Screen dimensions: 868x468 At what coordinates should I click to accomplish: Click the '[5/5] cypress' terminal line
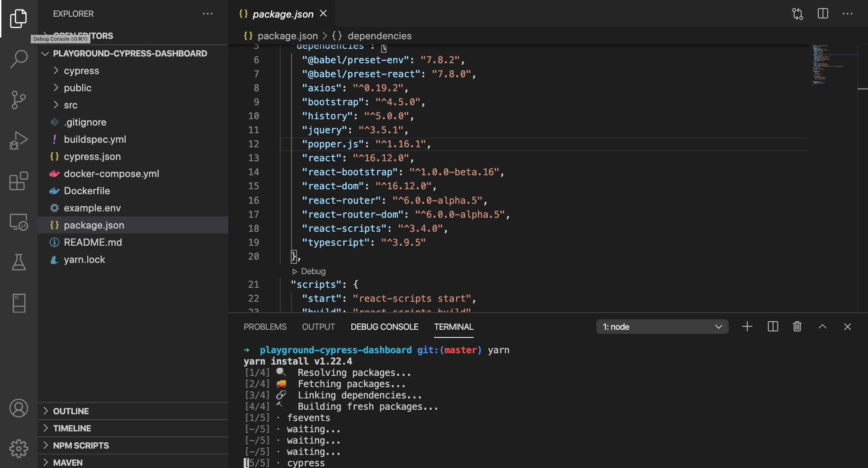click(284, 463)
